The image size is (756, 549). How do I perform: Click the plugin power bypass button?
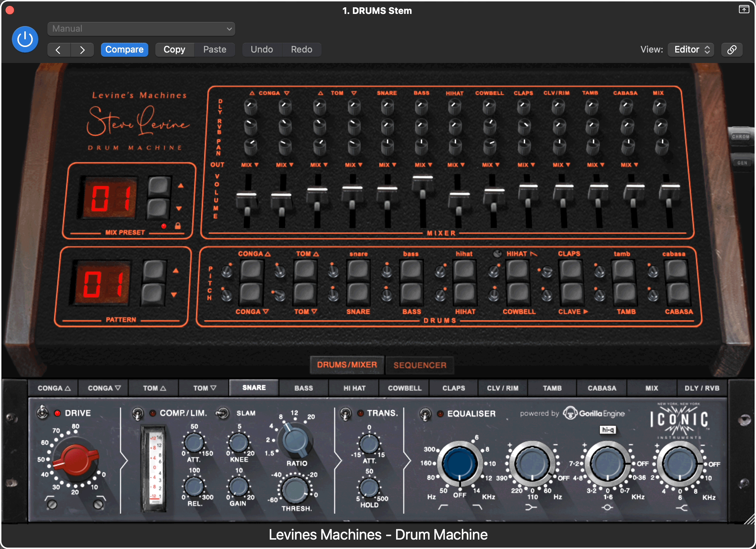(x=25, y=39)
